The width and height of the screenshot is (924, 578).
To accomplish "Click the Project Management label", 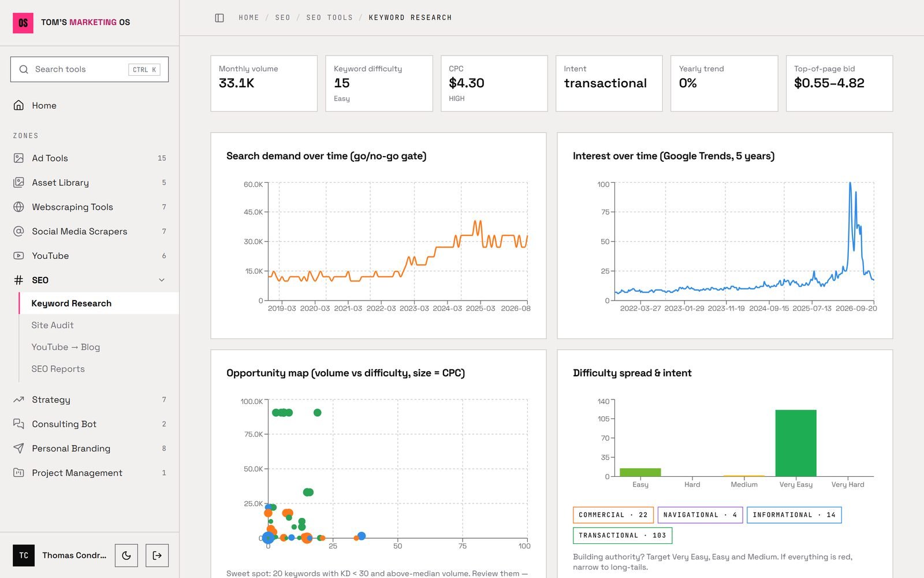I will click(x=77, y=473).
